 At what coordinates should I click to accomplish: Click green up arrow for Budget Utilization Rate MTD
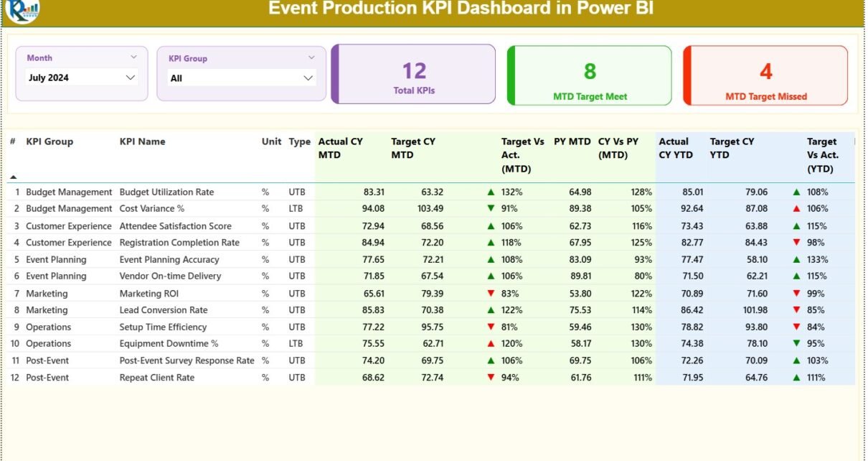pos(491,192)
